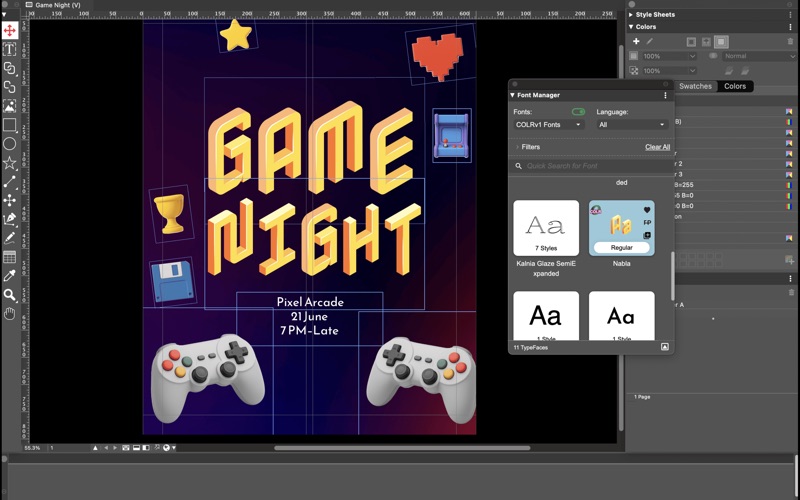Click the 55.3% zoom field
The width and height of the screenshot is (800, 500).
(x=35, y=447)
